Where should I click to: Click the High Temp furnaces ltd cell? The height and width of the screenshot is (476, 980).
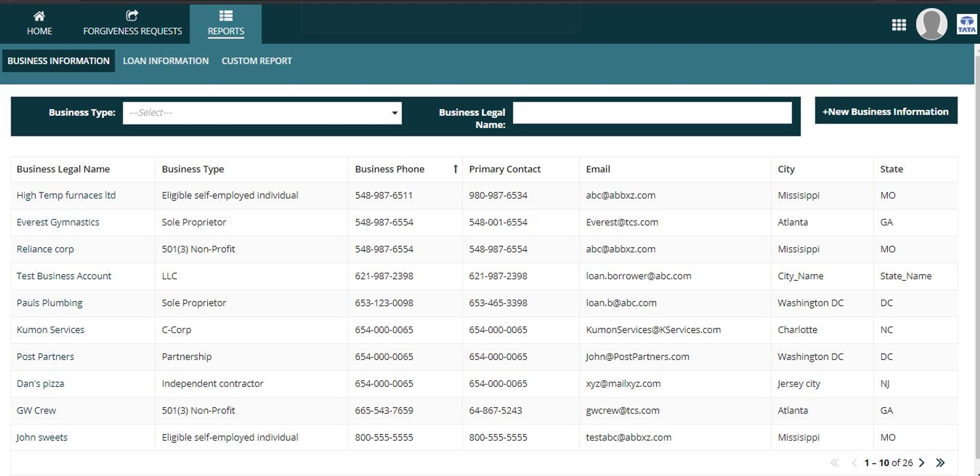tap(66, 195)
